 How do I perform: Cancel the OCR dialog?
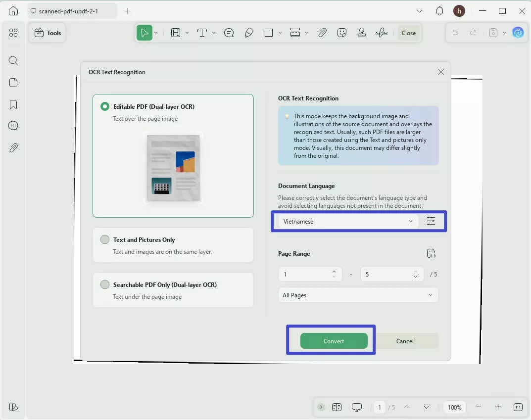pos(405,341)
